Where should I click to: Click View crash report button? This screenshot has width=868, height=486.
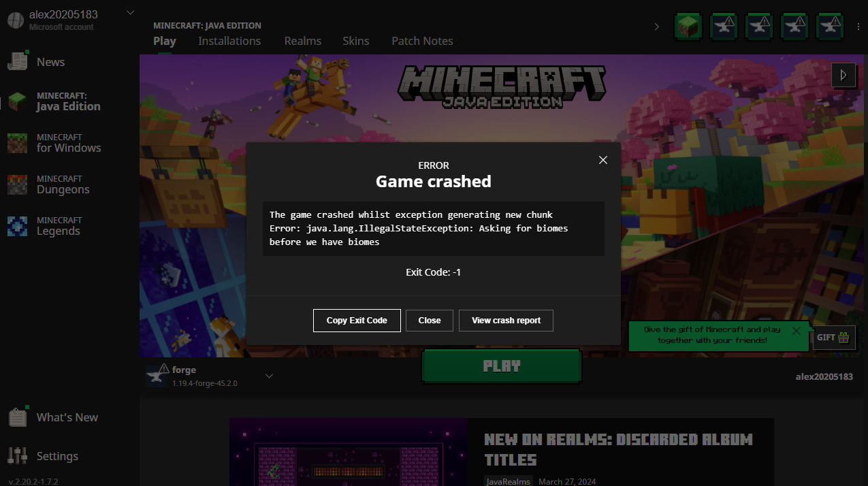coord(506,321)
